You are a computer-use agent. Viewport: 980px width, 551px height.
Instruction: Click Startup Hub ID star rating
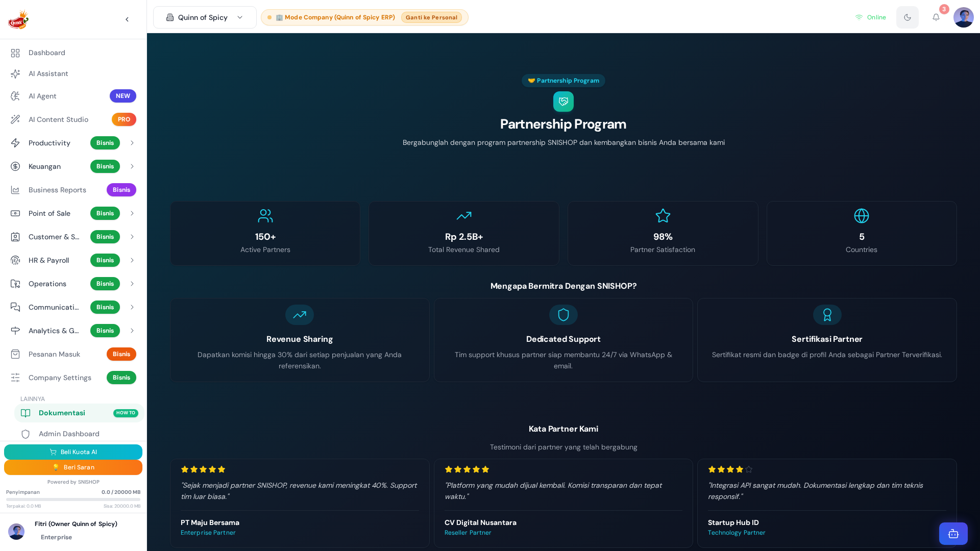[x=730, y=469]
